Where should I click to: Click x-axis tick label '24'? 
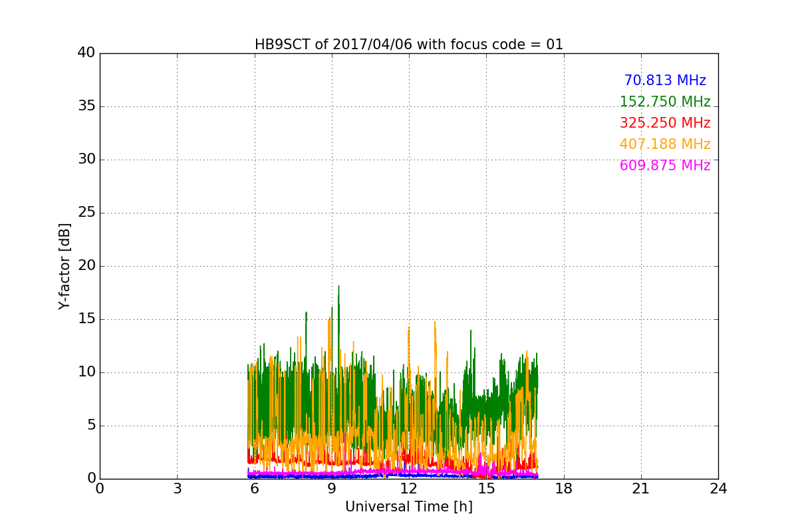point(718,489)
